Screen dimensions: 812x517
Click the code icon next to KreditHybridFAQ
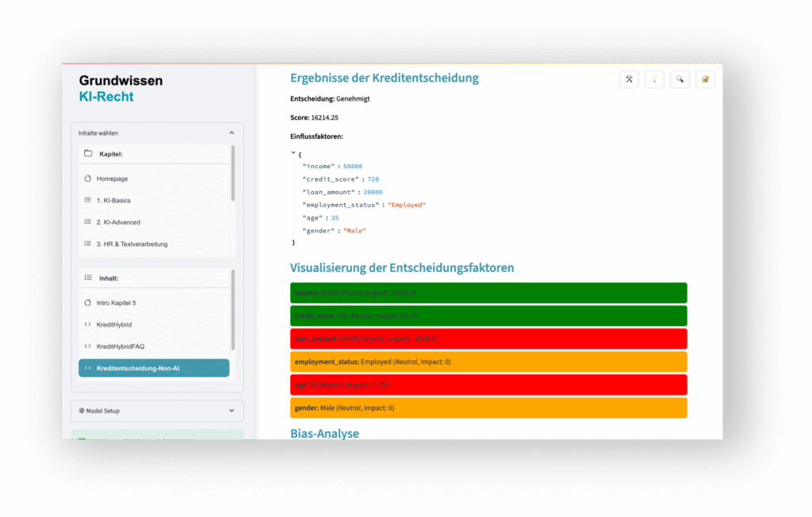88,347
